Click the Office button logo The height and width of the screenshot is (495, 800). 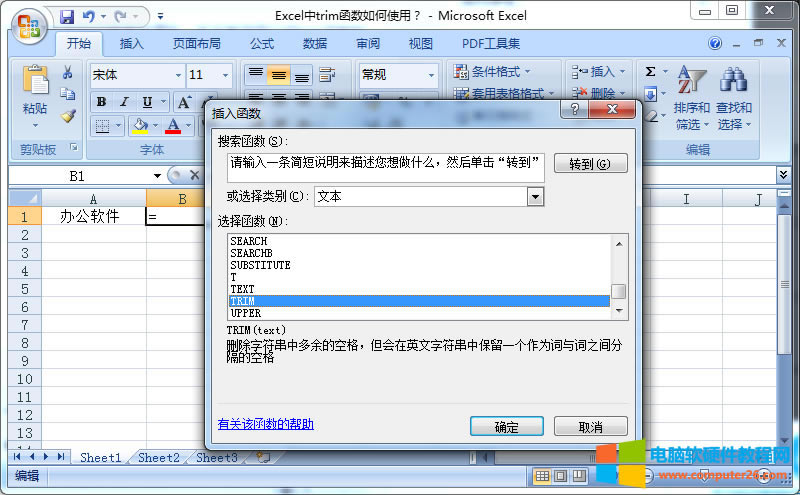(x=29, y=26)
